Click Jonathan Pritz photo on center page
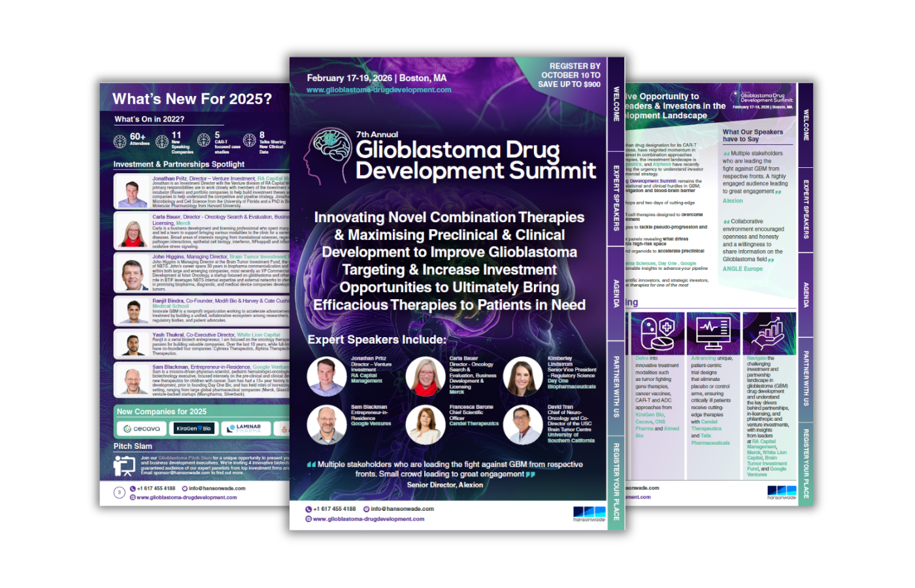 (x=327, y=377)
